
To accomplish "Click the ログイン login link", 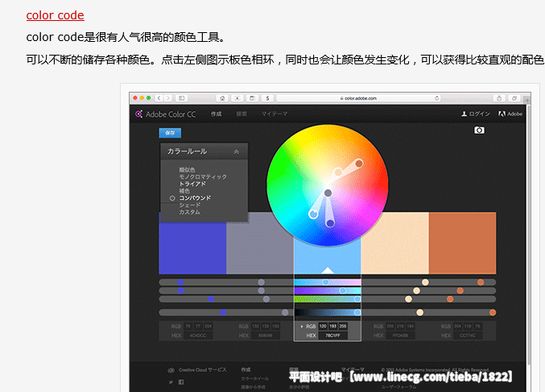I will tap(476, 113).
